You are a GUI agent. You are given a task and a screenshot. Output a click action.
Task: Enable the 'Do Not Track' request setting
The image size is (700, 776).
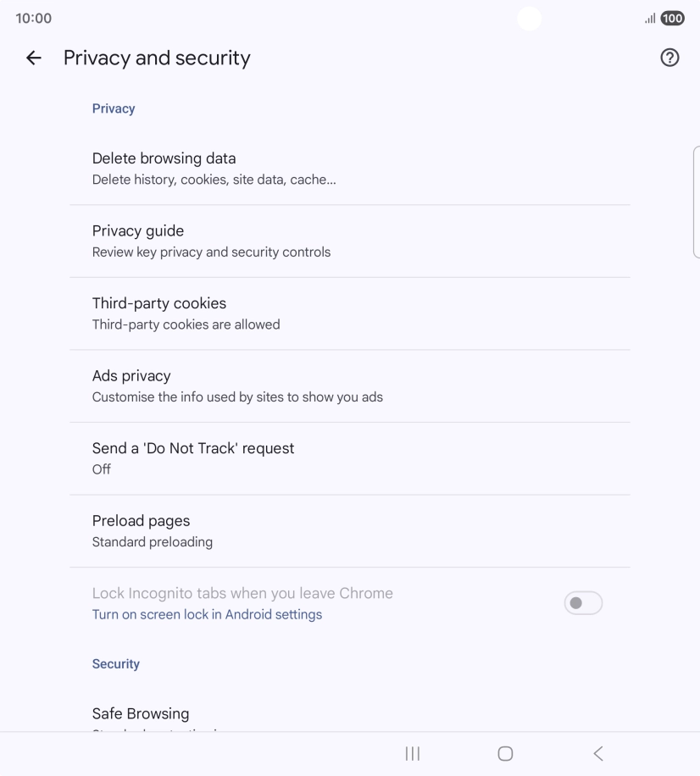pyautogui.click(x=350, y=457)
